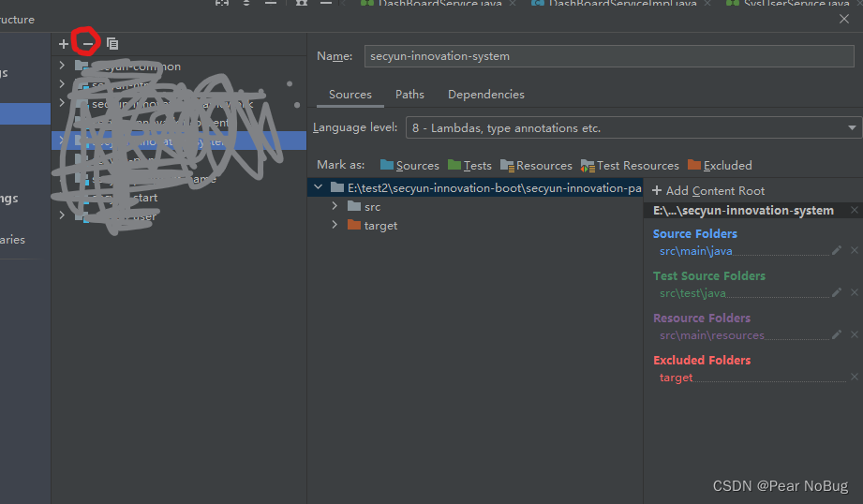Select the module ending in start

tap(179, 198)
